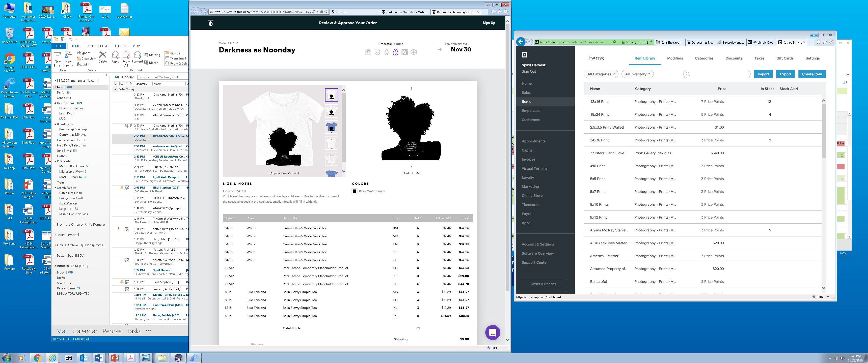Open PowerPoint from the Windows taskbar
The height and width of the screenshot is (363, 868).
tap(115, 358)
